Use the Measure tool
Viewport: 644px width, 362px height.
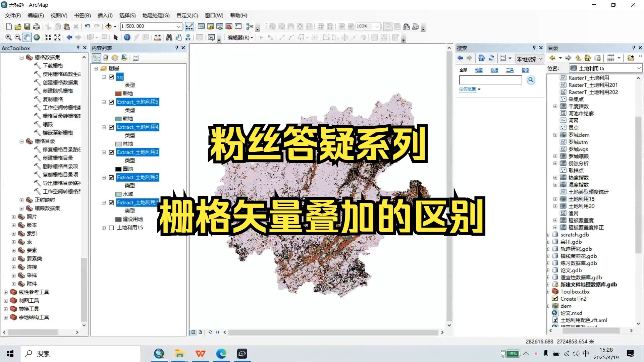point(157,37)
